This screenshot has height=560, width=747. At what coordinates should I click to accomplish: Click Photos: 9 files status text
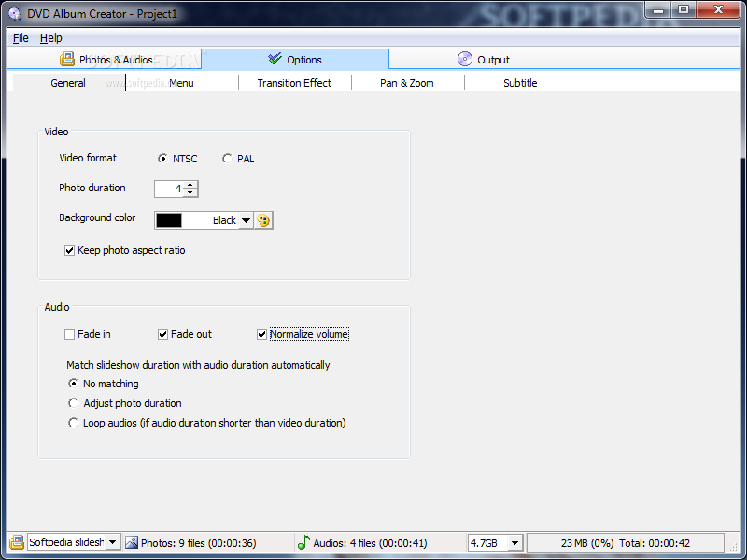coord(199,543)
